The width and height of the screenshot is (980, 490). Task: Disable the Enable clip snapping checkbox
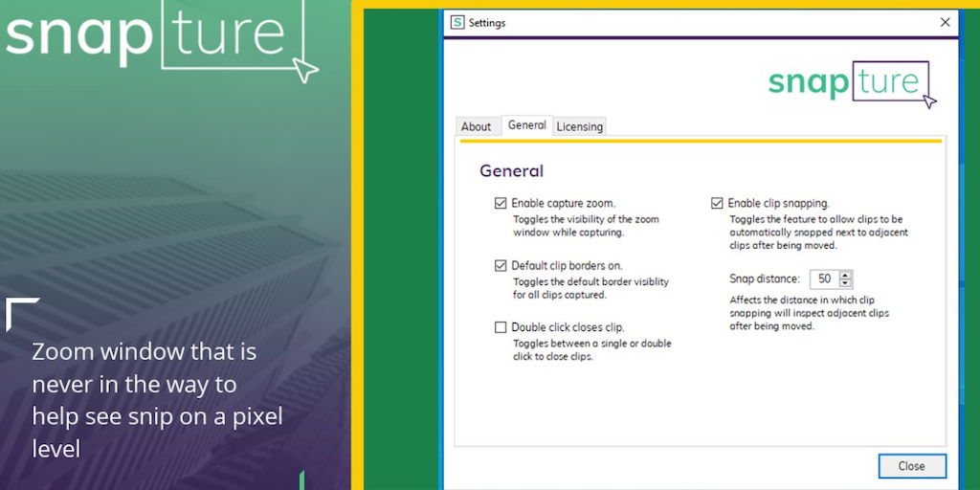coord(717,203)
